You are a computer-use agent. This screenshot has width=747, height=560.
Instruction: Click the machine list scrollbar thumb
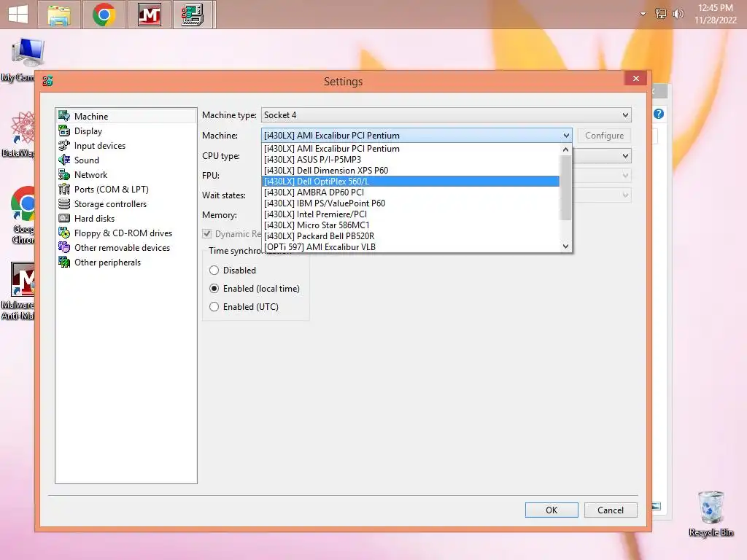pyautogui.click(x=565, y=187)
